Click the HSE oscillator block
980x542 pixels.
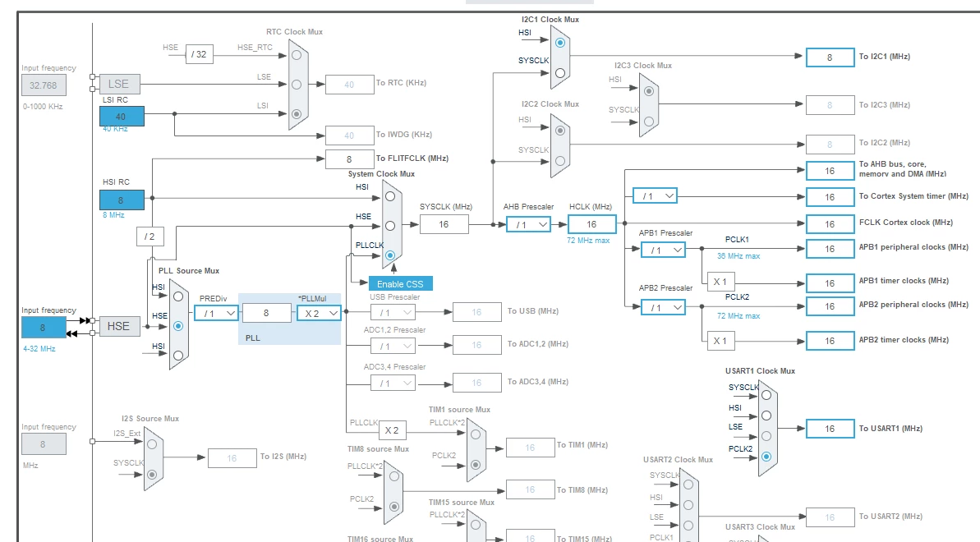[x=119, y=326]
